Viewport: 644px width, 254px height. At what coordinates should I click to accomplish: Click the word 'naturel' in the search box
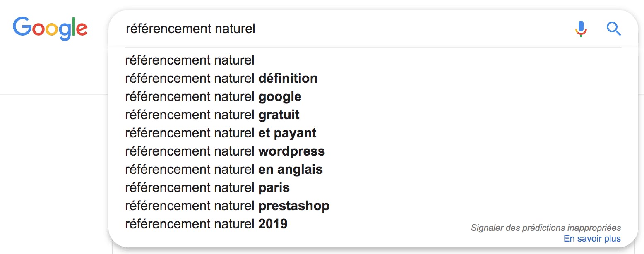pos(235,29)
